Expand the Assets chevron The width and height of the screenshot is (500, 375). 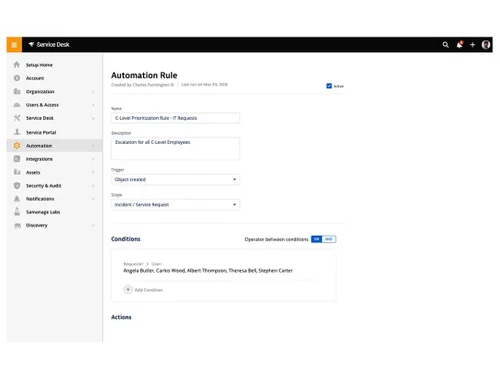[93, 173]
